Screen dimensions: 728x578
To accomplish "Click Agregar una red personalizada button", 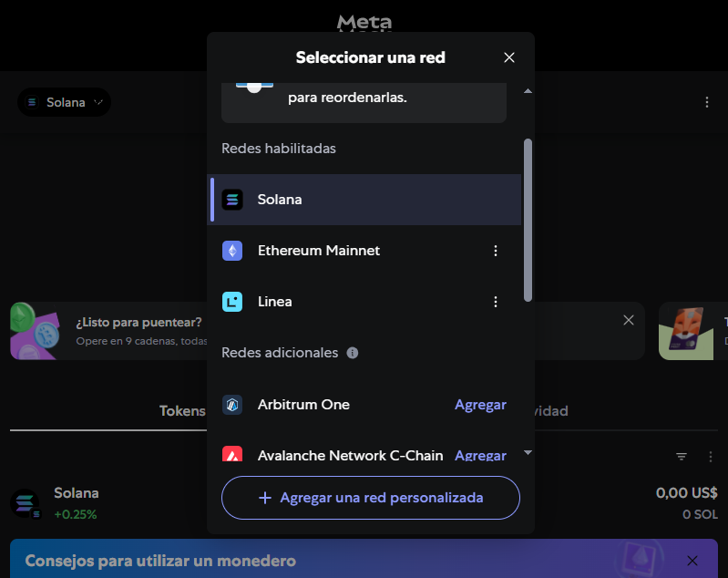I will tap(370, 498).
